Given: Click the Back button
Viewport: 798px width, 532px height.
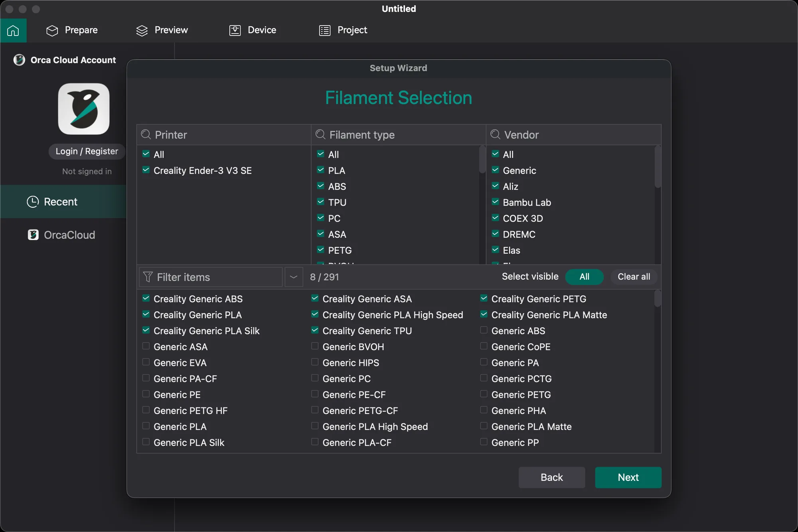Looking at the screenshot, I should tap(552, 477).
